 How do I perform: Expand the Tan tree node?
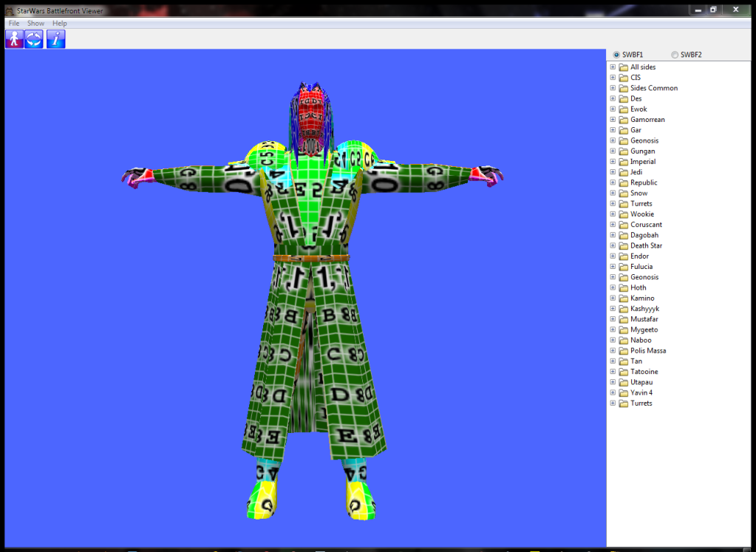(x=613, y=361)
